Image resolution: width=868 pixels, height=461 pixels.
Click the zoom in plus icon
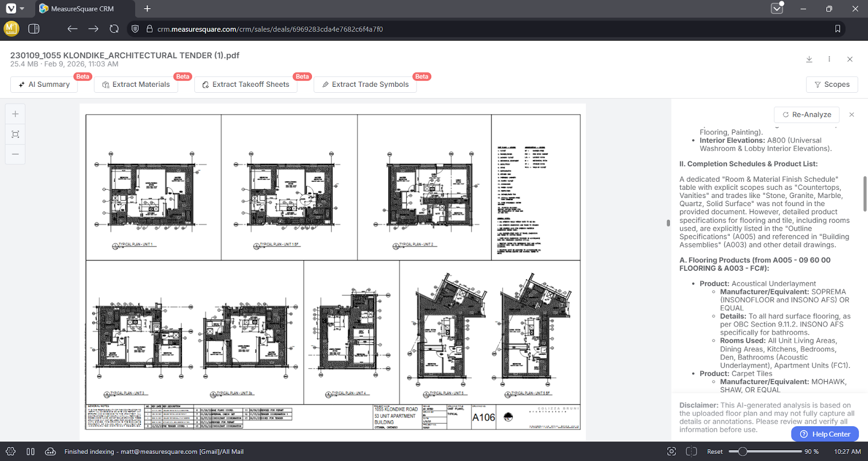point(15,114)
